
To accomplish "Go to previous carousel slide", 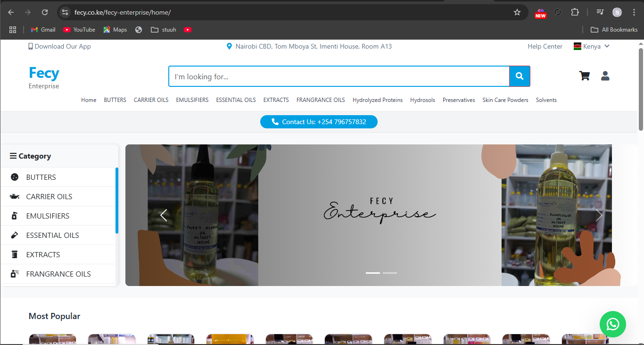I will [x=164, y=216].
